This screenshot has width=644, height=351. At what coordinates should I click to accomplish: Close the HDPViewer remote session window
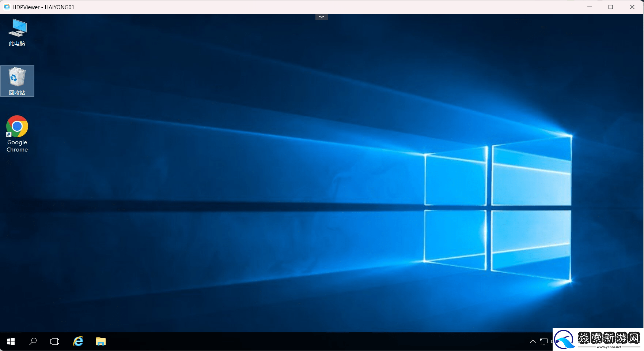tap(632, 7)
